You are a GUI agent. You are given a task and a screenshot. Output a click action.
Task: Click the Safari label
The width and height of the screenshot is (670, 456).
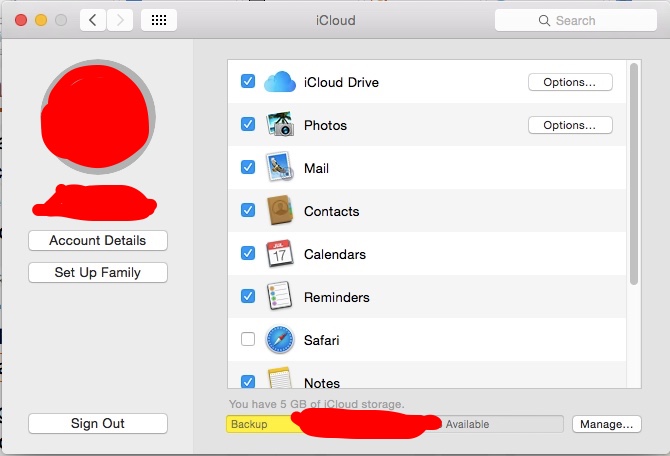pos(321,340)
